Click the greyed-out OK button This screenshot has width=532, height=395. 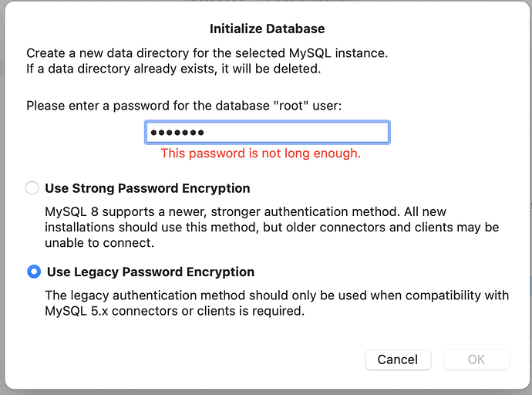tap(476, 360)
